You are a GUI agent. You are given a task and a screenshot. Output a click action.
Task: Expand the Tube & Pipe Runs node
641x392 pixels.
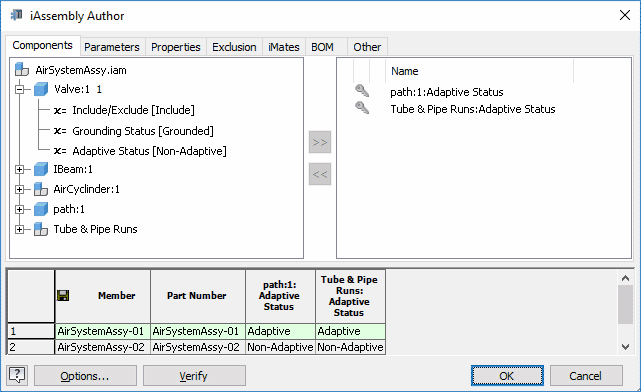click(x=20, y=229)
